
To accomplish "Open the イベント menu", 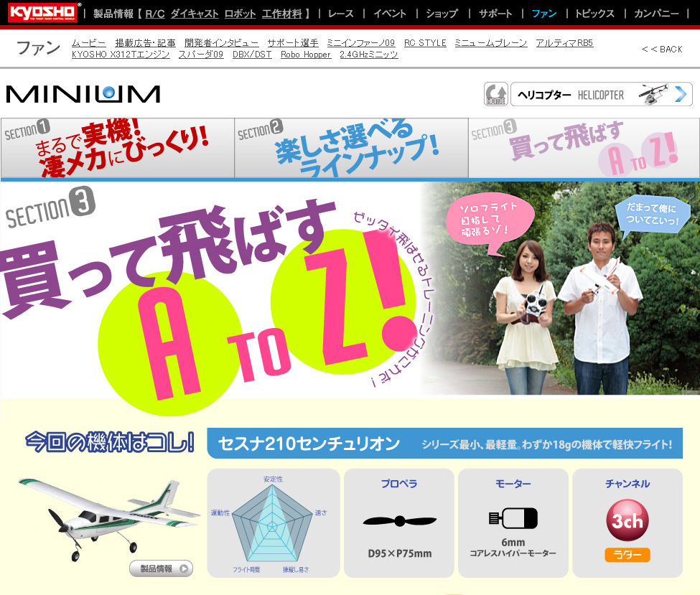I will (x=390, y=14).
